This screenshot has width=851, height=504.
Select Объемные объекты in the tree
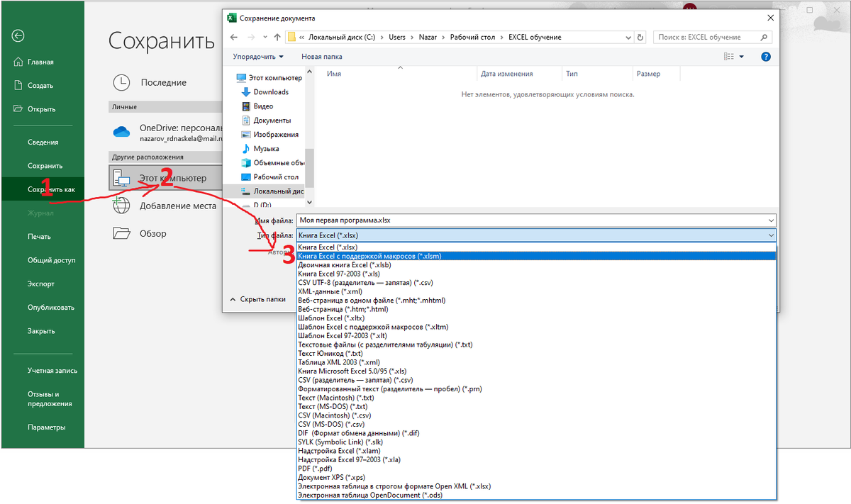(x=272, y=163)
